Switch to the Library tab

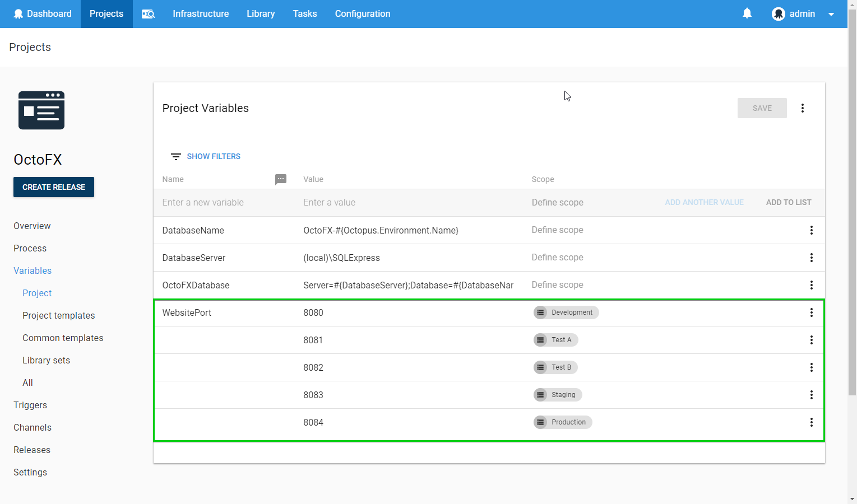click(x=261, y=14)
